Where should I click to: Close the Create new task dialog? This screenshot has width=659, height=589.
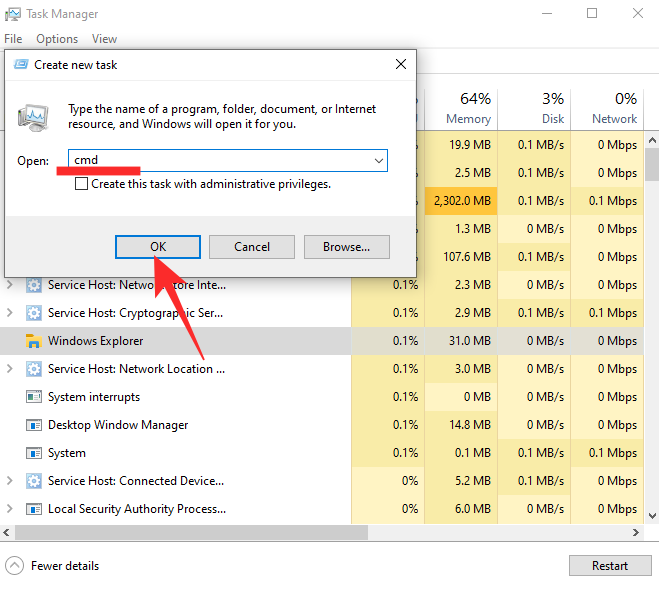pos(401,64)
